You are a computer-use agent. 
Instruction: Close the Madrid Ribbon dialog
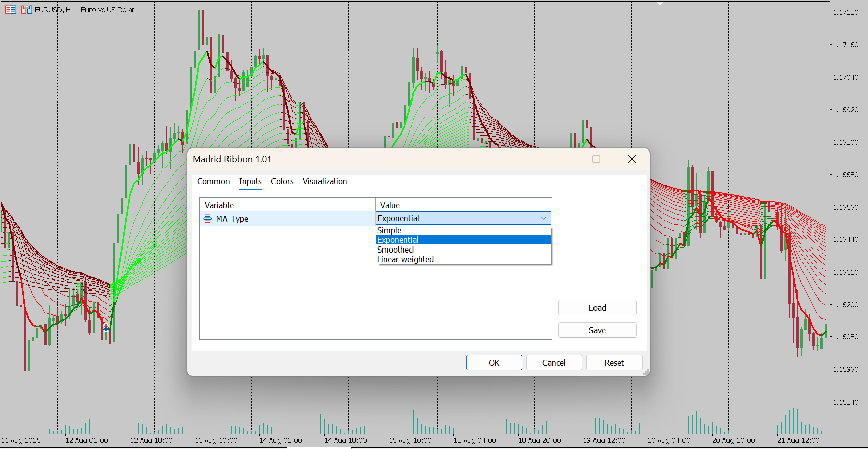pos(632,159)
